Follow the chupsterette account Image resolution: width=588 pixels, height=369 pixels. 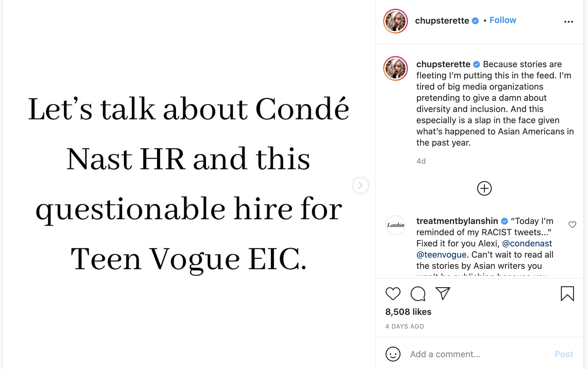503,20
